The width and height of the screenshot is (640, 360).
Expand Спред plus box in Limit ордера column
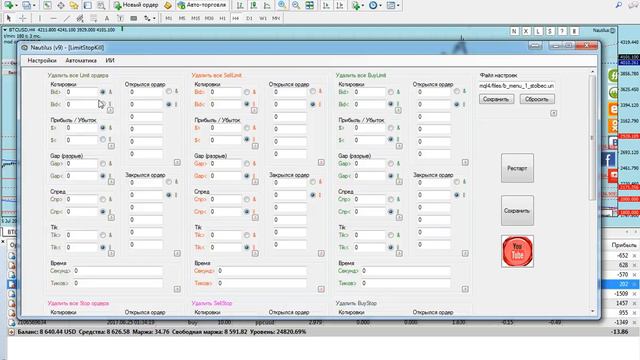tap(111, 218)
